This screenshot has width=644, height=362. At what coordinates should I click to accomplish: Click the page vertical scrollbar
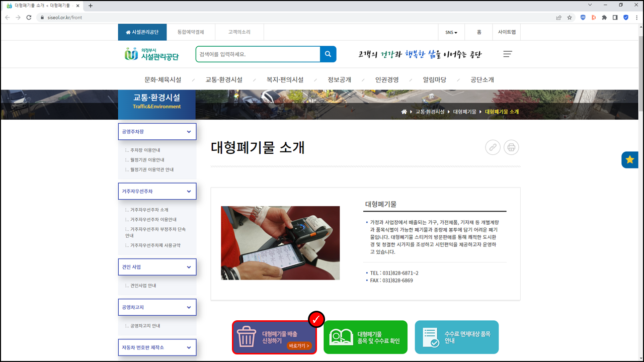[x=641, y=73]
